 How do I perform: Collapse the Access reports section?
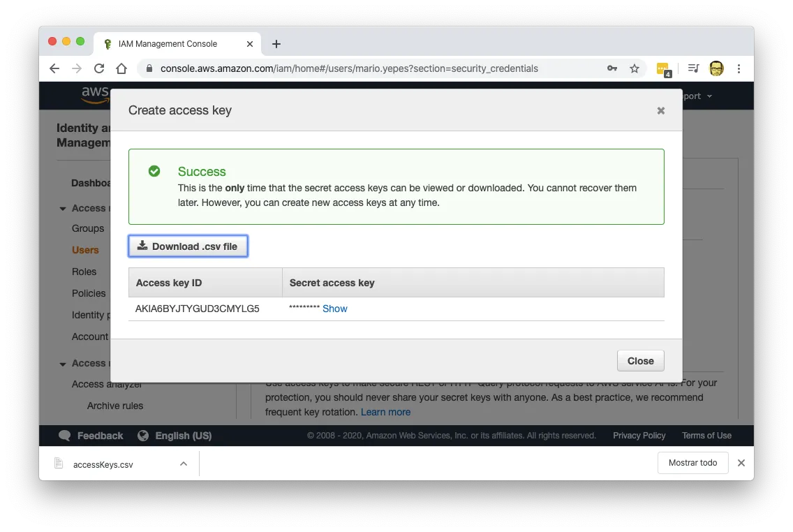[x=63, y=364]
